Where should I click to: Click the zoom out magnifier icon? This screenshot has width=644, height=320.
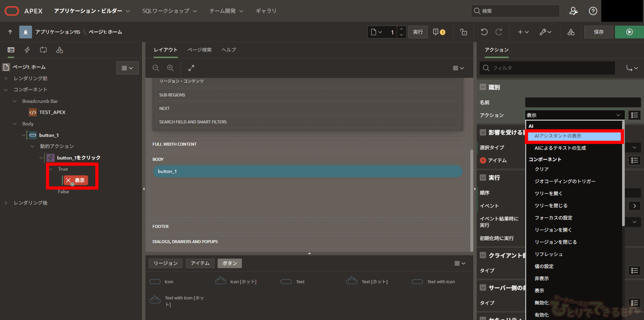tap(156, 68)
